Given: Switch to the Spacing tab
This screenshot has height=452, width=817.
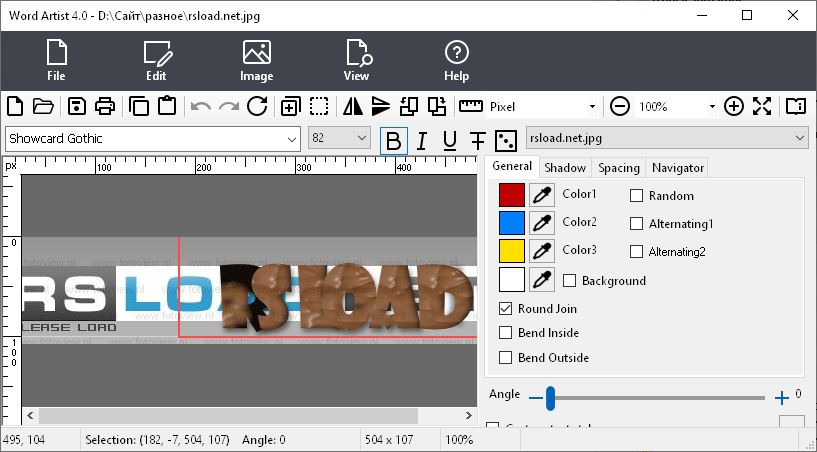Looking at the screenshot, I should [x=618, y=168].
